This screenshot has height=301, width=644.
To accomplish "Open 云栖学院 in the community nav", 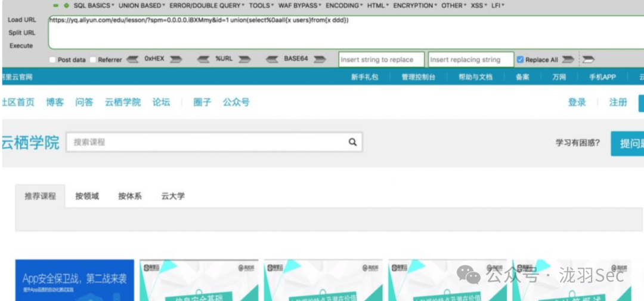I will [123, 102].
